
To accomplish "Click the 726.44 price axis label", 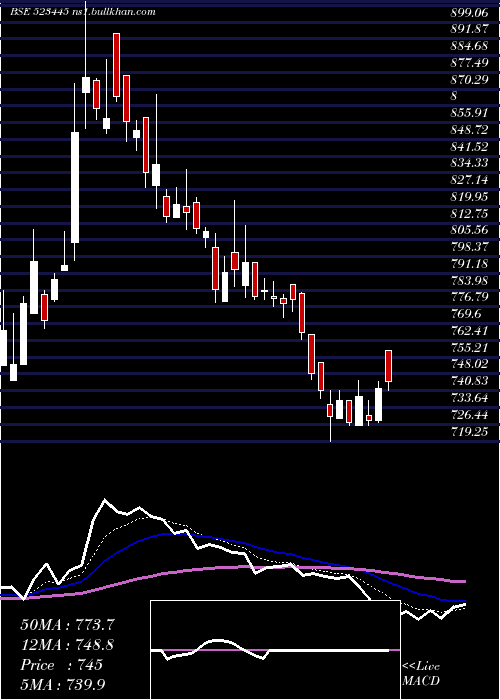I will click(x=469, y=415).
